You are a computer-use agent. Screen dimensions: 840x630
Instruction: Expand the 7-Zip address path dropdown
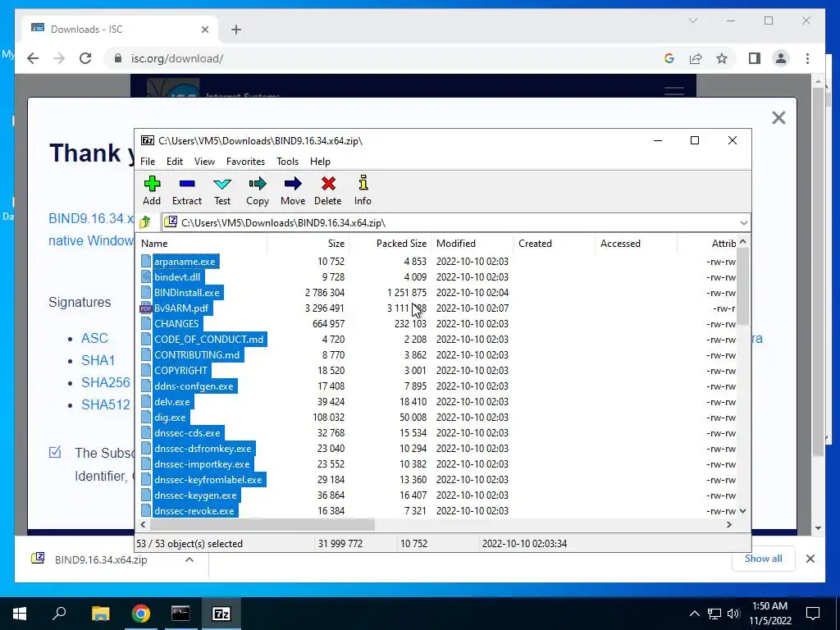[x=743, y=223]
